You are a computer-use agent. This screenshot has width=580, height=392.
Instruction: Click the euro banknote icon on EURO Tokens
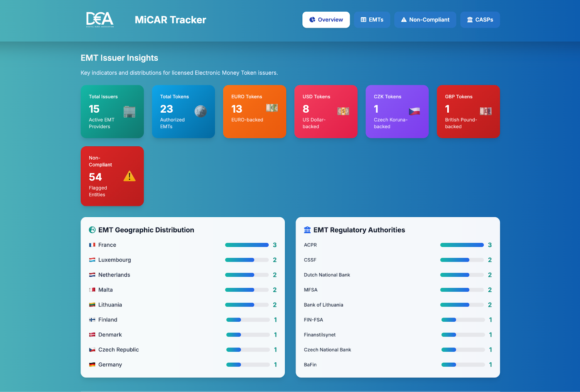click(272, 108)
